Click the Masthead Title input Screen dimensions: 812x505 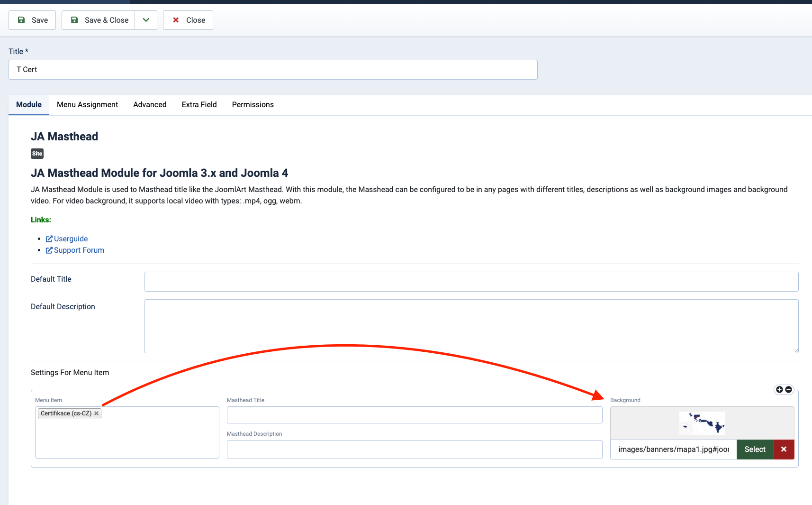pos(414,415)
